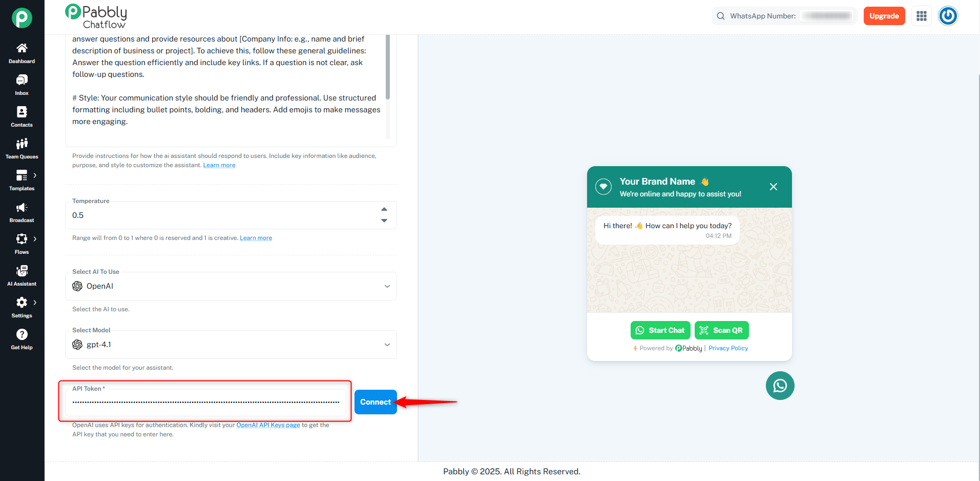This screenshot has width=980, height=481.
Task: Open the apps grid icon
Action: [922, 16]
